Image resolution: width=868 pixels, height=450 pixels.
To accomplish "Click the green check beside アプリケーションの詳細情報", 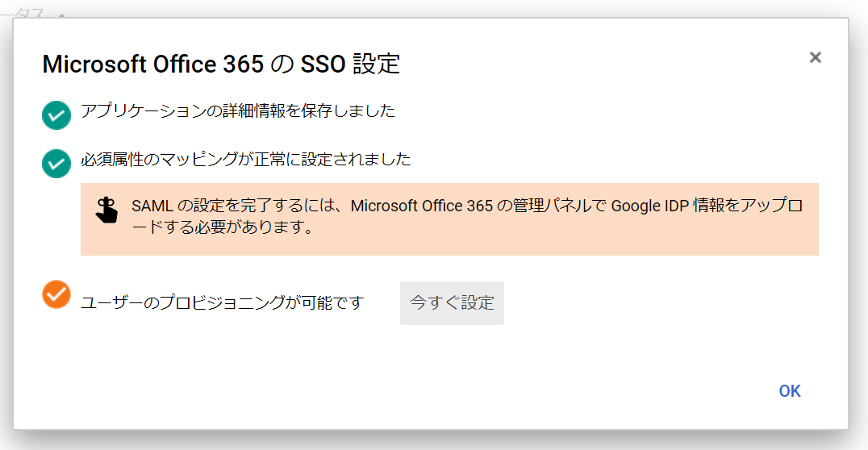I will [56, 115].
